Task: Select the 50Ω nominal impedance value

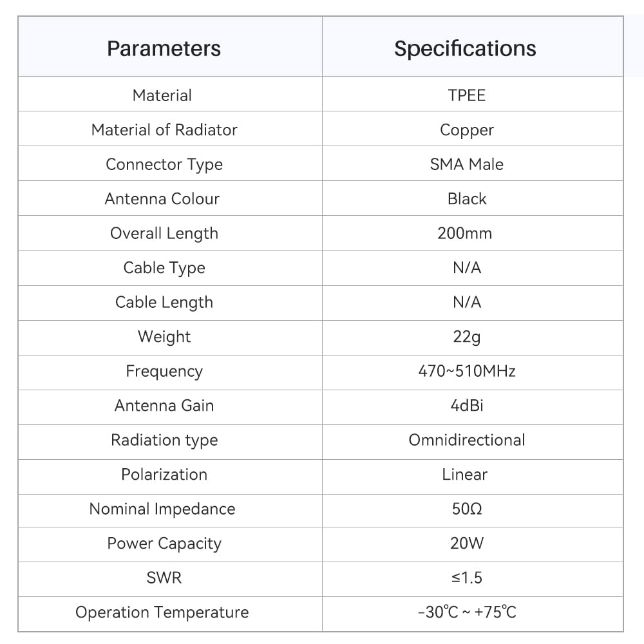Action: pos(466,509)
